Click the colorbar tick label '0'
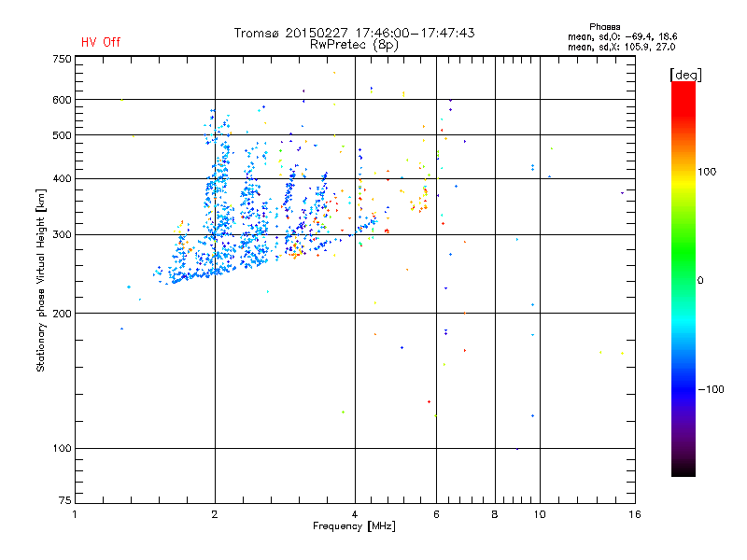The image size is (747, 560). coord(700,281)
